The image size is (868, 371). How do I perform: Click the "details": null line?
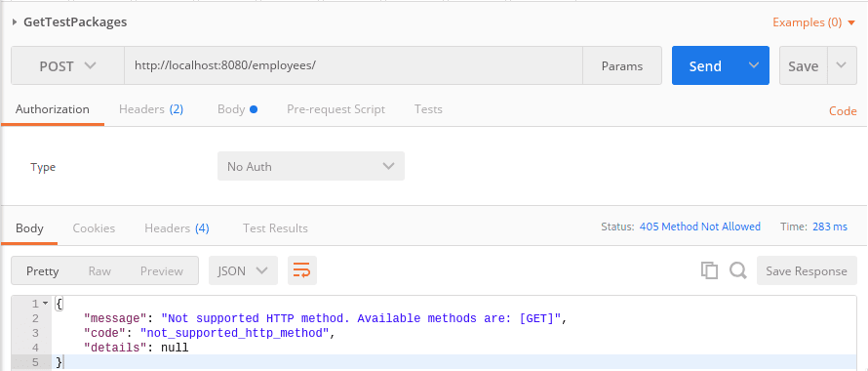click(137, 348)
